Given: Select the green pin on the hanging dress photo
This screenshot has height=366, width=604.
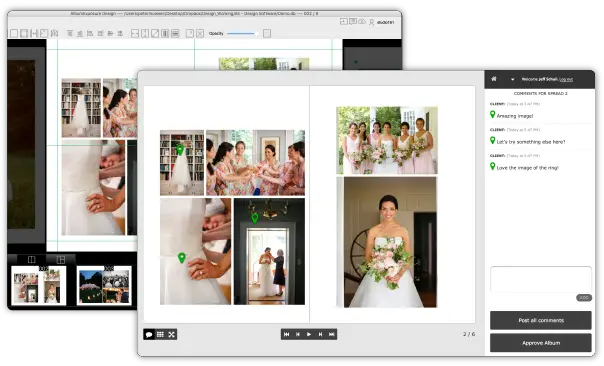Looking at the screenshot, I should click(180, 149).
